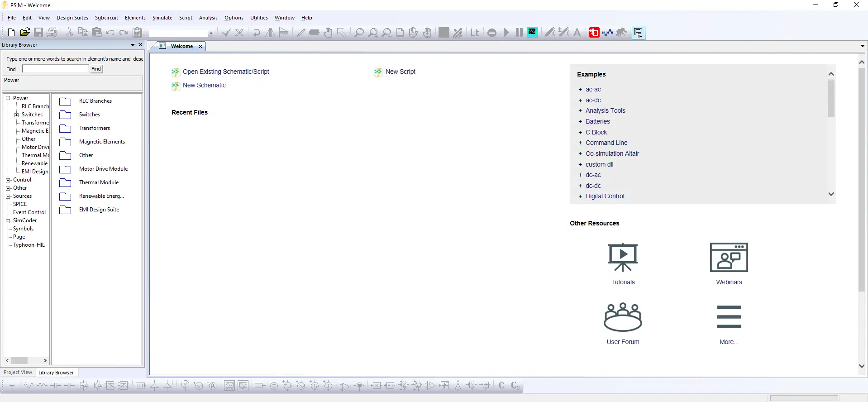Click the Print icon in the toolbar

(x=52, y=33)
